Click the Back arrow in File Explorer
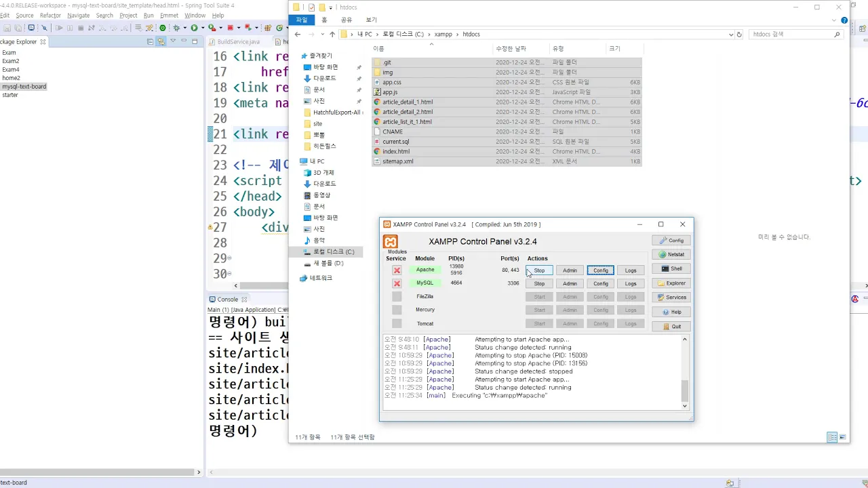This screenshot has height=488, width=868. [298, 34]
